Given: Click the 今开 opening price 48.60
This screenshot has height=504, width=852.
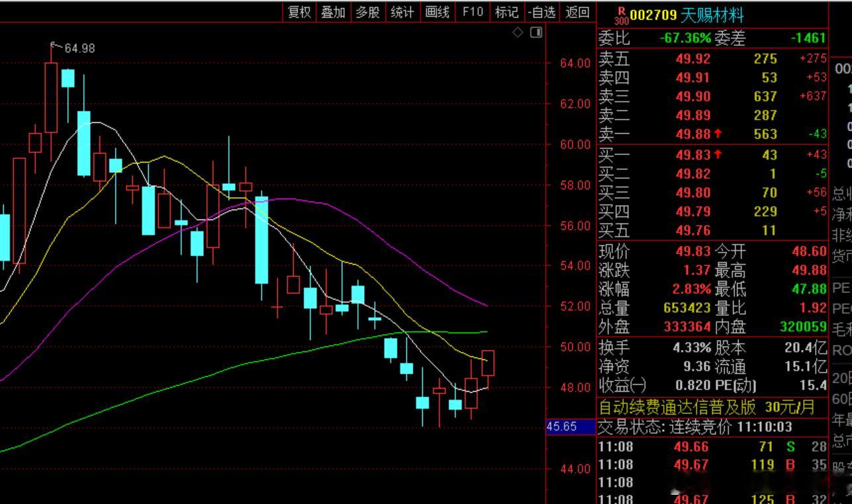Looking at the screenshot, I should 809,251.
